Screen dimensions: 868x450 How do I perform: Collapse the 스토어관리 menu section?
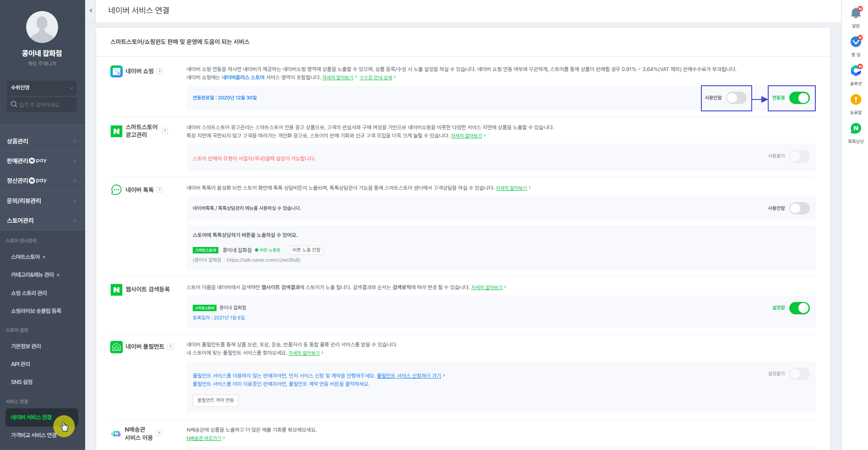coord(42,220)
